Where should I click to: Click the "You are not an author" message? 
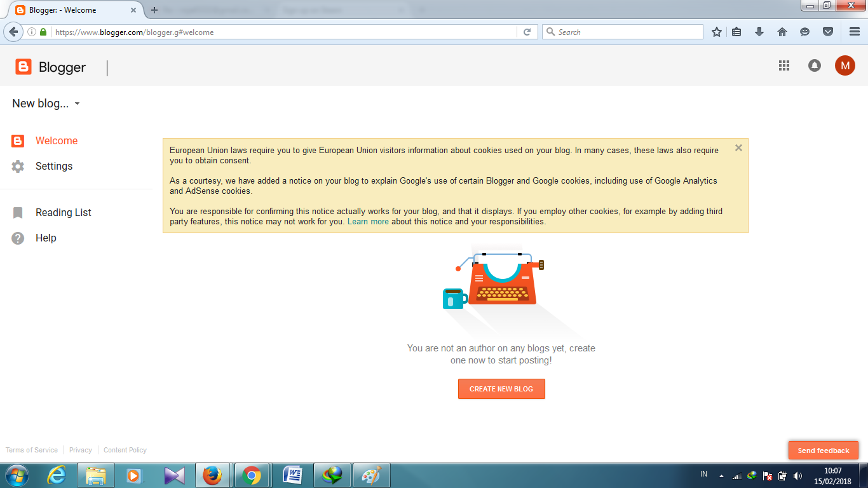click(501, 355)
